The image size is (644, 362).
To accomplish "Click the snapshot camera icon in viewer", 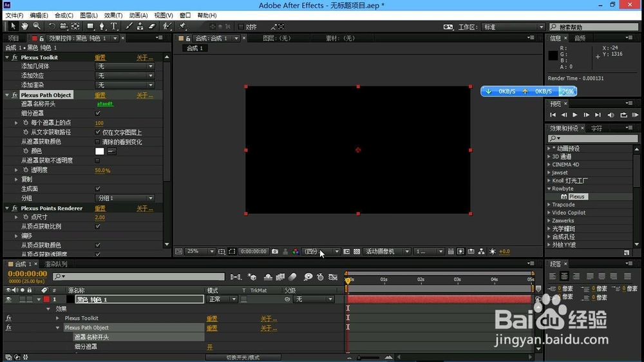I will click(x=275, y=251).
